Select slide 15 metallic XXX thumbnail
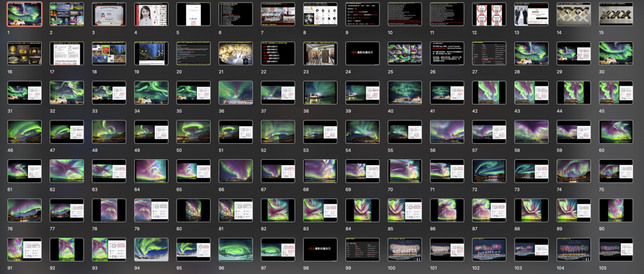The width and height of the screenshot is (644, 274). tap(616, 14)
